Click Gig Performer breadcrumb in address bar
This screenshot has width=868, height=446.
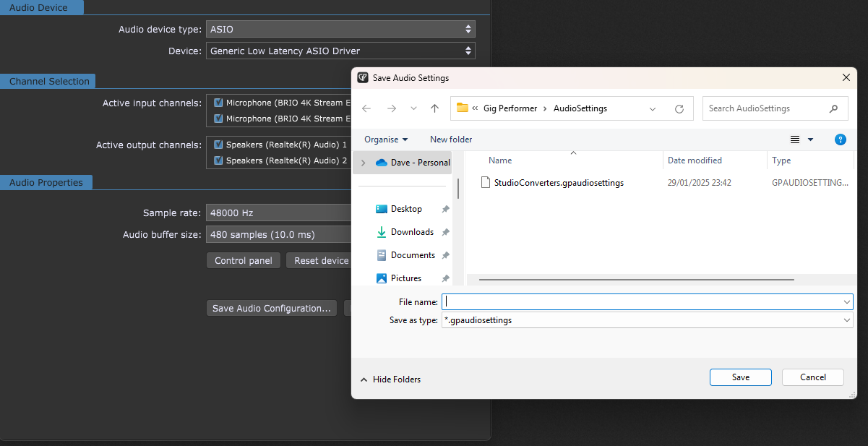(x=509, y=108)
